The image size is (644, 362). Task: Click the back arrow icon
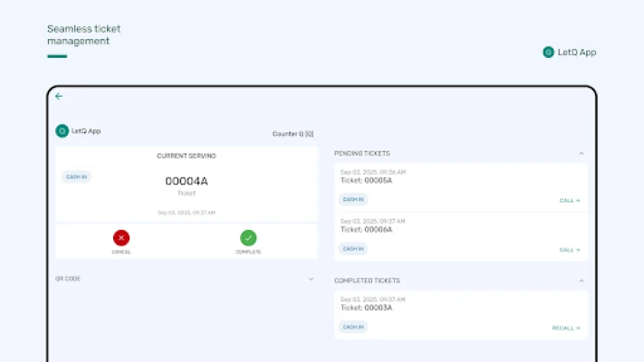(x=59, y=96)
